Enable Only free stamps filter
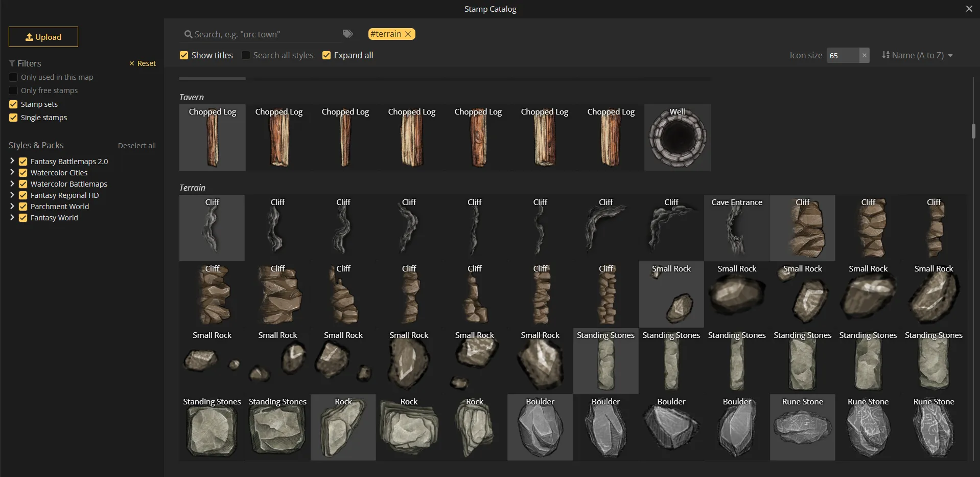The width and height of the screenshot is (980, 477). (x=14, y=90)
